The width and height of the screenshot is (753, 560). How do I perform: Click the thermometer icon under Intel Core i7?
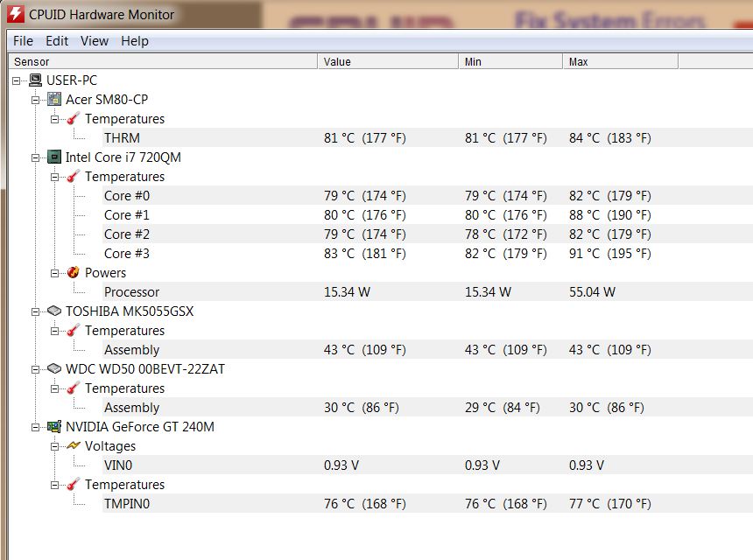coord(74,177)
